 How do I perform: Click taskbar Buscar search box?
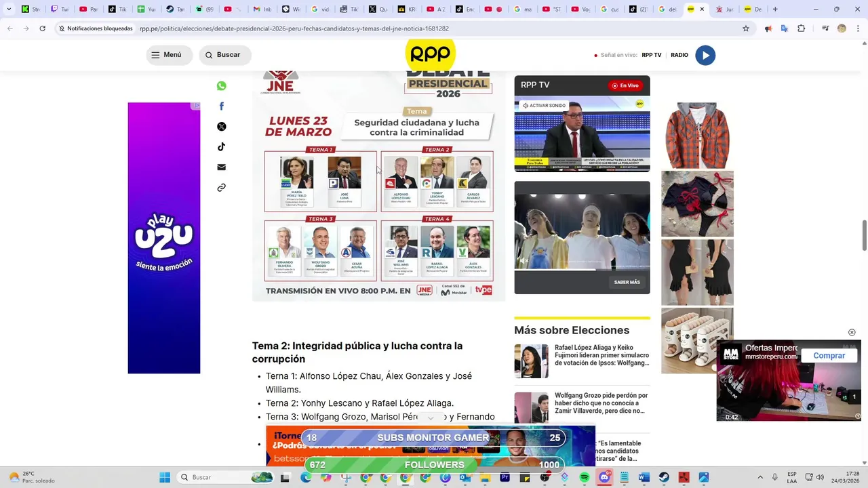click(226, 477)
